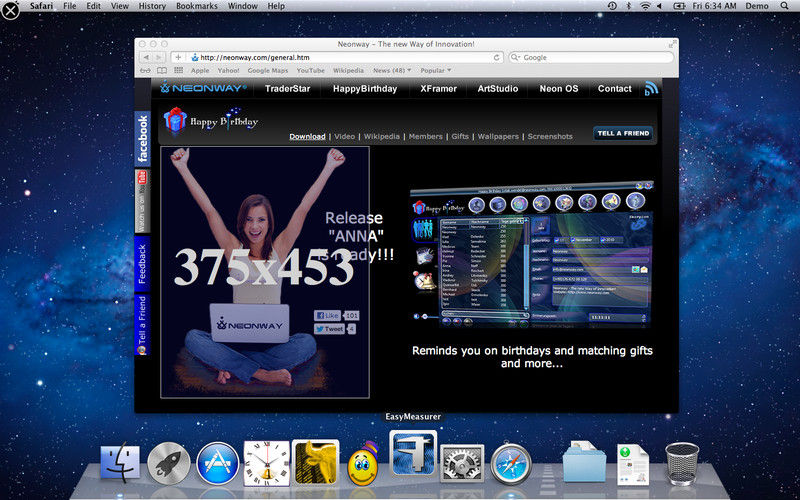Open the Help menu
The image size is (800, 500).
276,6
